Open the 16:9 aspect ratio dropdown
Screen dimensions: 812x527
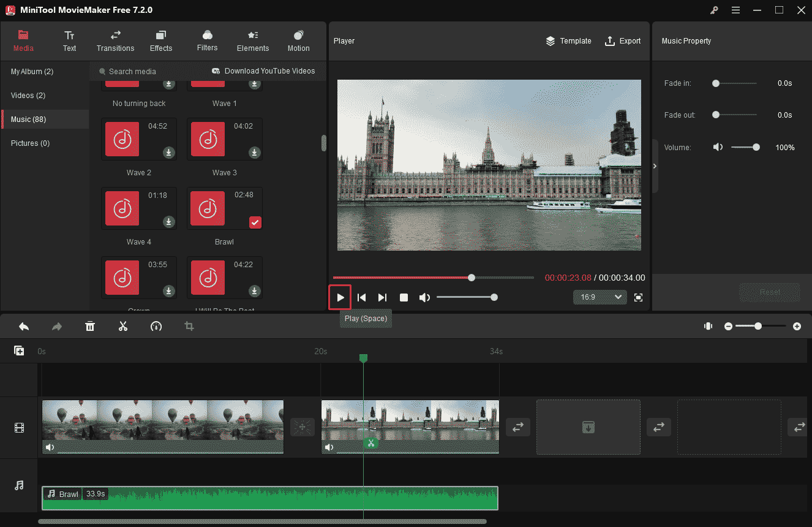[600, 297]
